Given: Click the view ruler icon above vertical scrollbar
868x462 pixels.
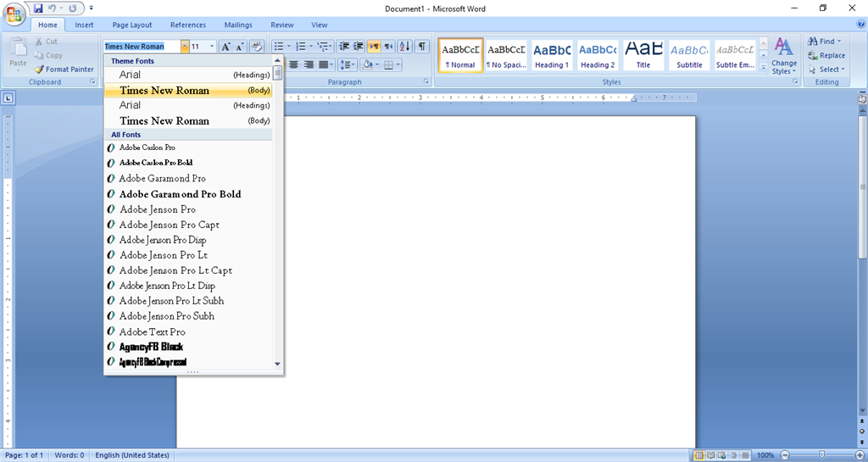Looking at the screenshot, I should (x=862, y=98).
